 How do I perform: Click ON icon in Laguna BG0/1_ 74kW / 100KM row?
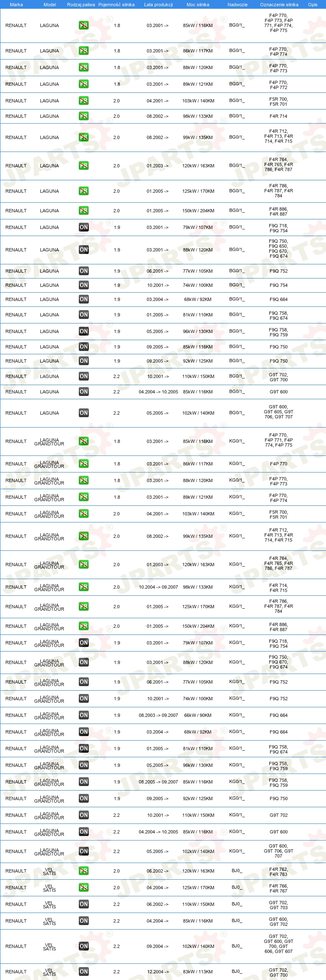(x=83, y=285)
